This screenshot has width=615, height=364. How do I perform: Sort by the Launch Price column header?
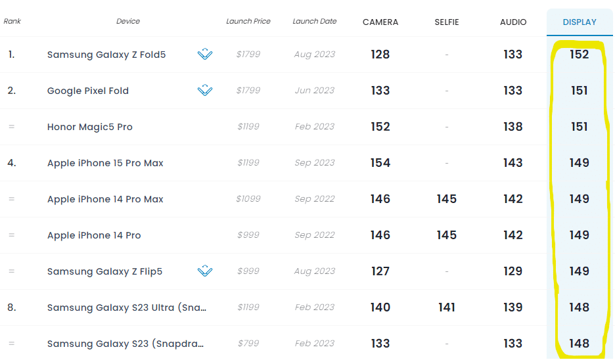click(248, 21)
